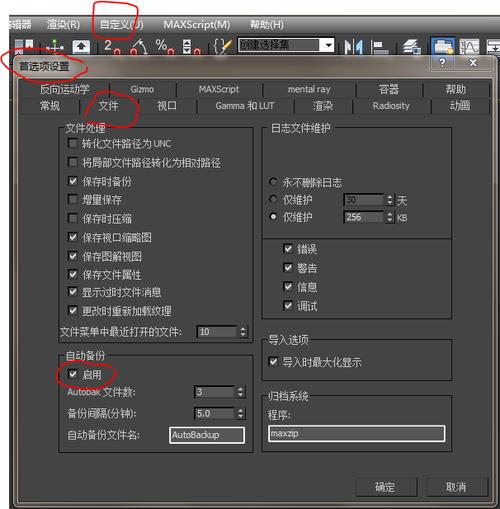Switch to the mental ray tab
500x509 pixels.
[309, 89]
